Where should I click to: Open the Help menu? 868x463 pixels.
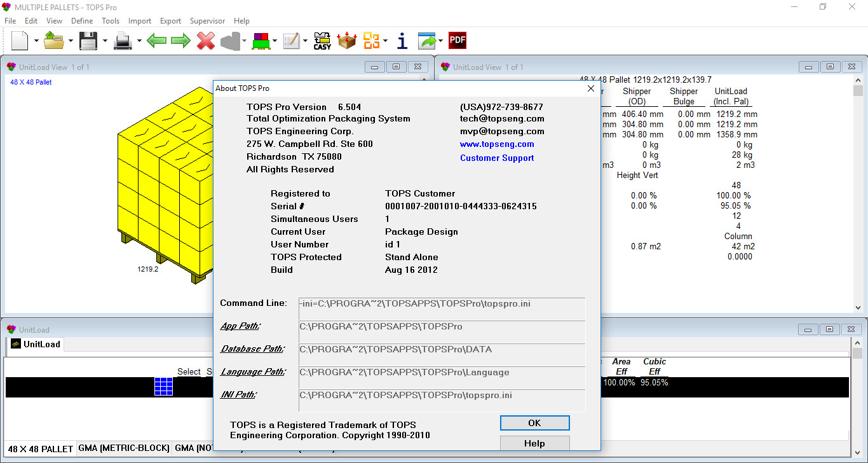point(241,21)
